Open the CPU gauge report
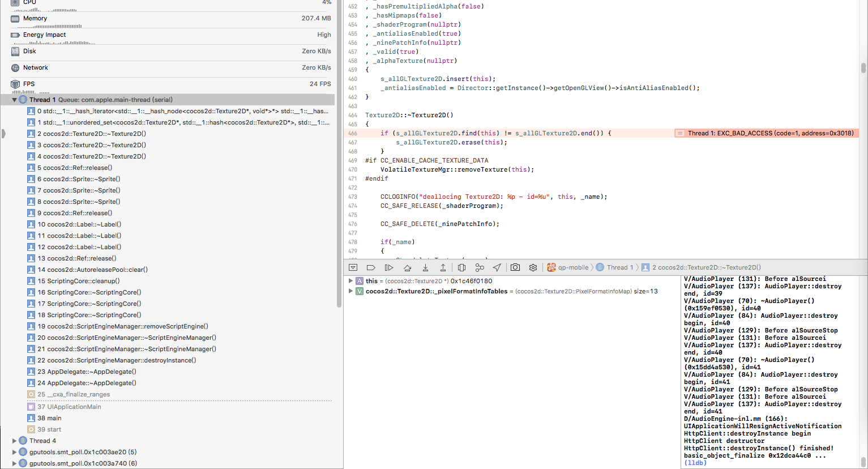Viewport: 868px width, 469px height. (x=171, y=3)
